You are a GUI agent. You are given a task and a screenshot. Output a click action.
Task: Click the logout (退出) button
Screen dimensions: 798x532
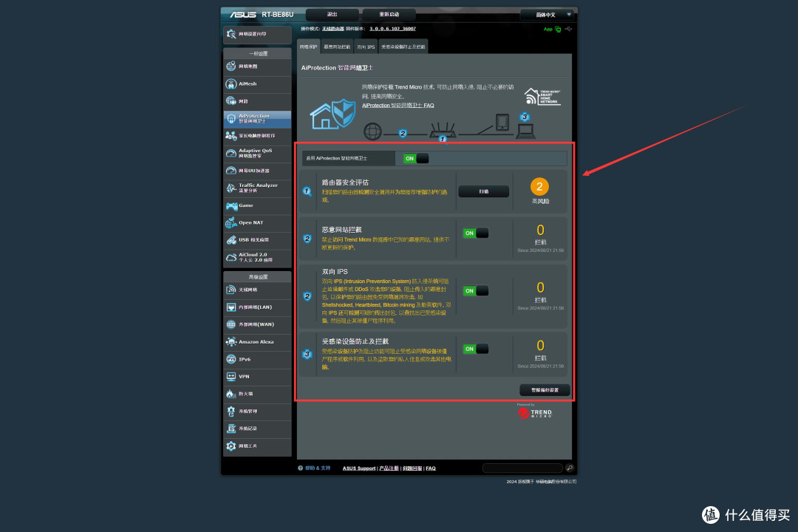(x=332, y=14)
